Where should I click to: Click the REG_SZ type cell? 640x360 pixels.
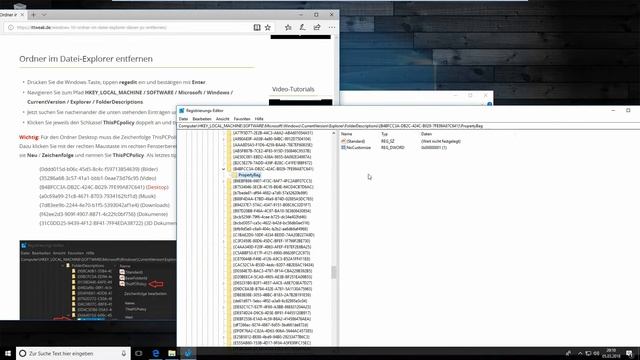tap(388, 141)
